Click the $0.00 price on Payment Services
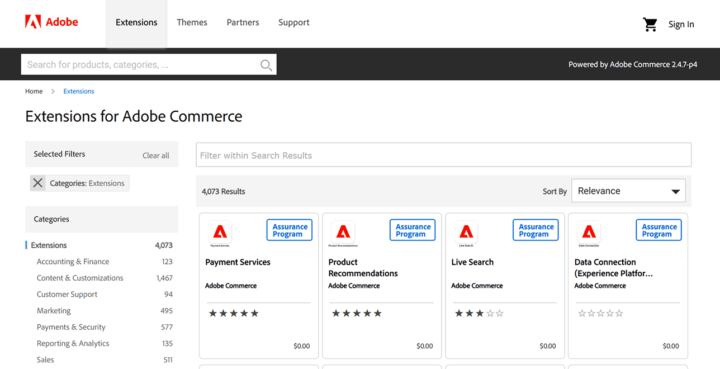This screenshot has height=369, width=720. [x=302, y=346]
